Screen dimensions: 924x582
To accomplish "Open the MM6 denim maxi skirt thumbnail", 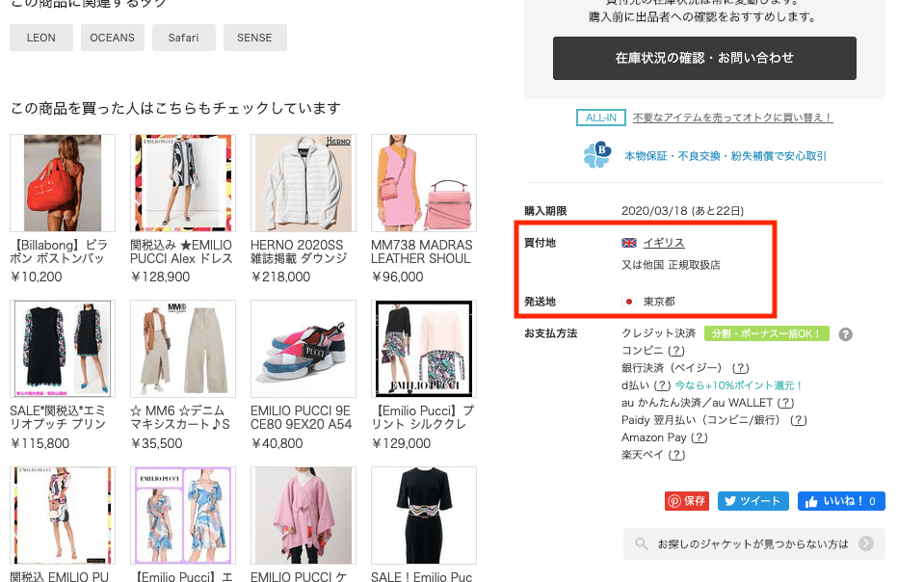I will click(183, 349).
